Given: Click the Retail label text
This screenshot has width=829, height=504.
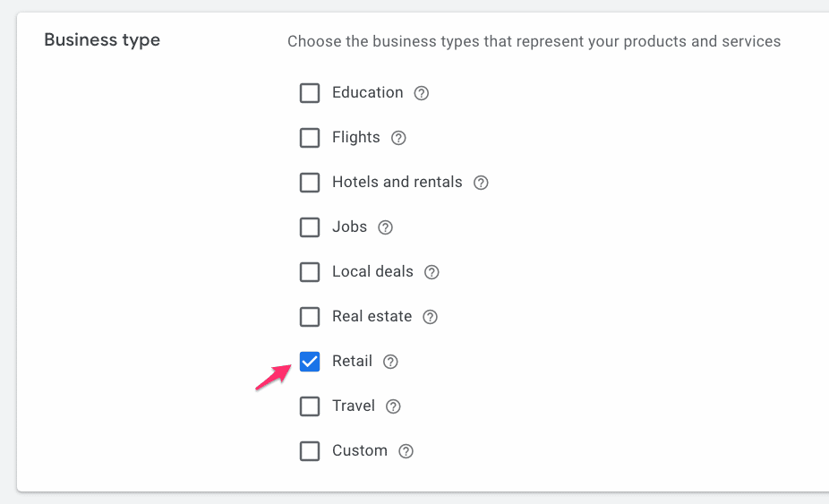Looking at the screenshot, I should (352, 361).
